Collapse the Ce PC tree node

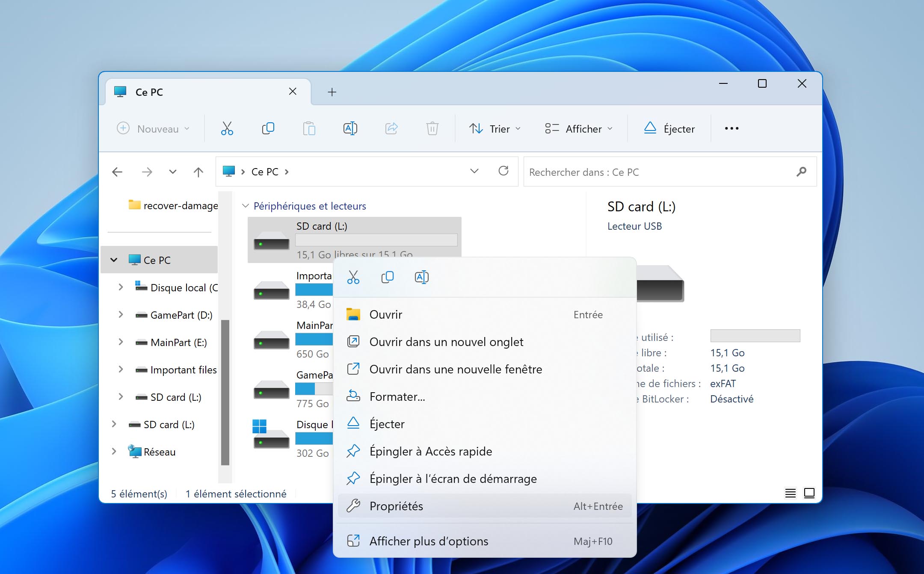[114, 260]
